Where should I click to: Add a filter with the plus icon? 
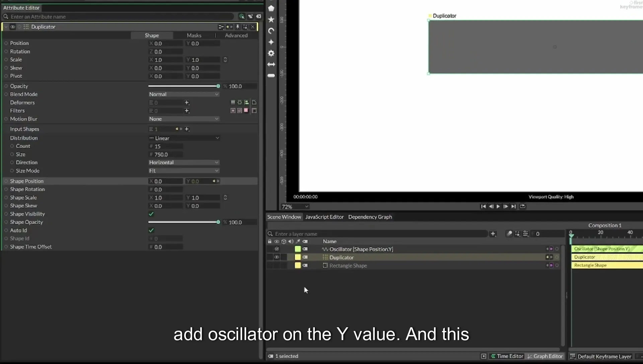[x=187, y=111]
